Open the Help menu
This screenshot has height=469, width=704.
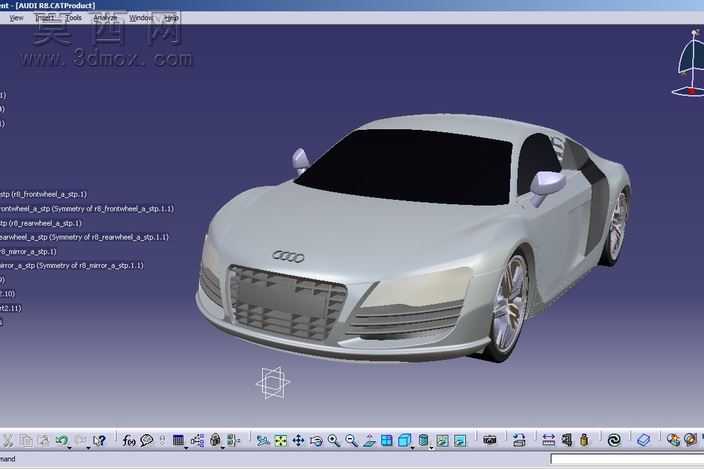(171, 18)
